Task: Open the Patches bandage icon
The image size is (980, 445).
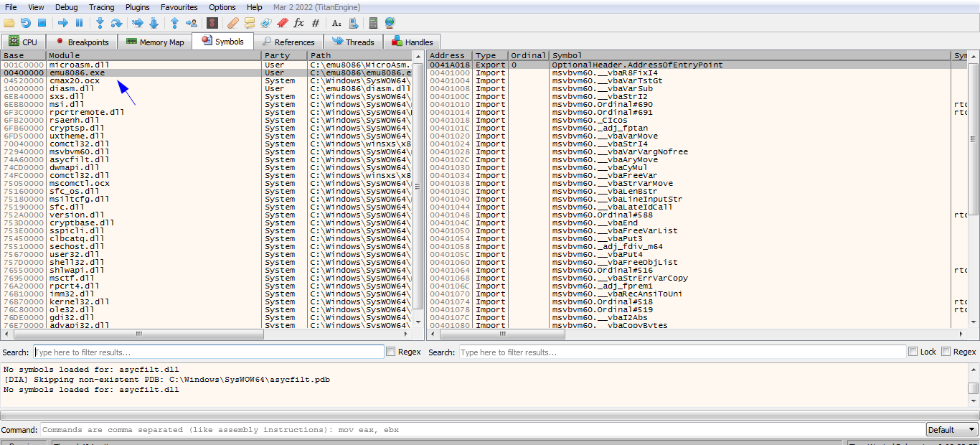Action: click(233, 23)
